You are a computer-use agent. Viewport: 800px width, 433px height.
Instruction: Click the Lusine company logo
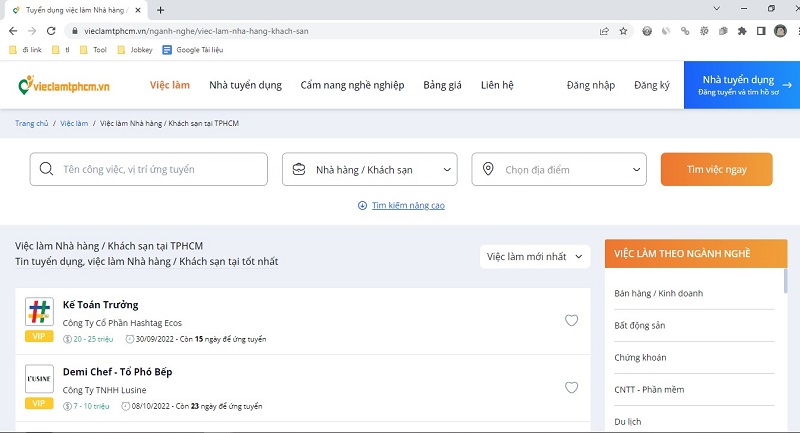(x=39, y=379)
